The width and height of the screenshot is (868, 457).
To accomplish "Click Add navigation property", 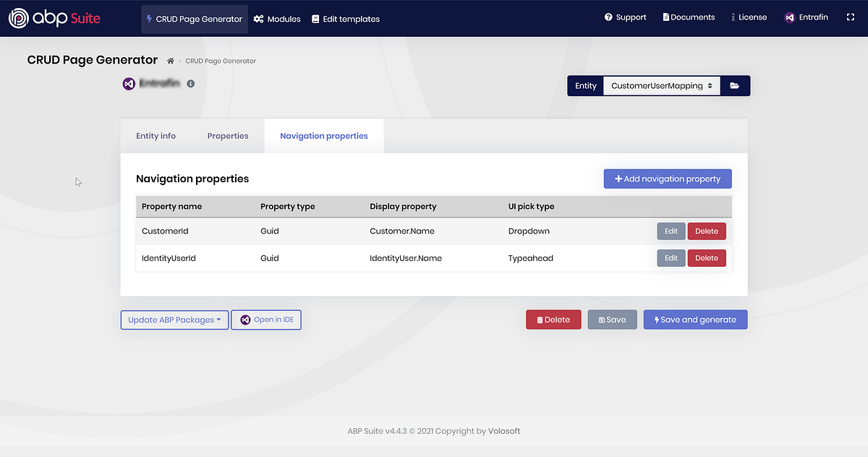I will point(667,179).
